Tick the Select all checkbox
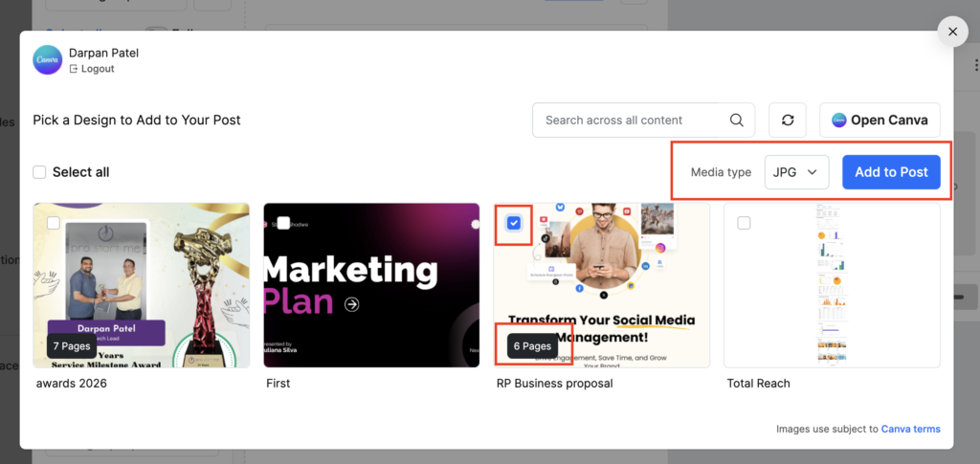The image size is (980, 464). (39, 172)
